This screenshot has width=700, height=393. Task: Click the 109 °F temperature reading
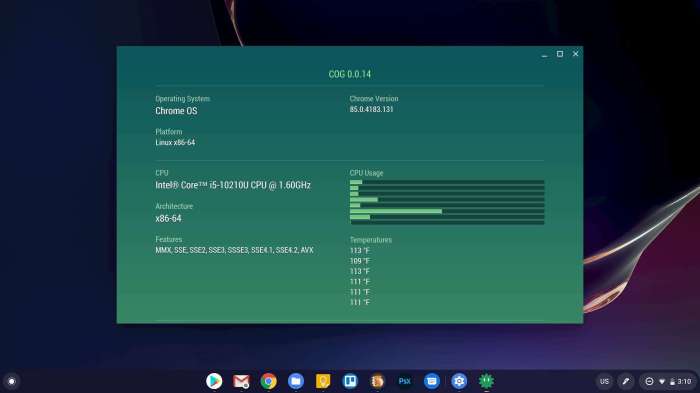(x=360, y=261)
